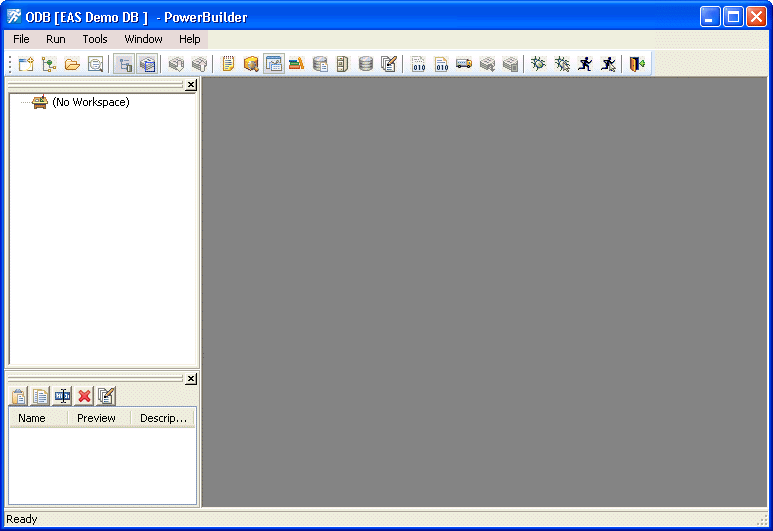Click the PowerBuilder title bar app icon
The height and width of the screenshot is (531, 773).
click(x=14, y=17)
